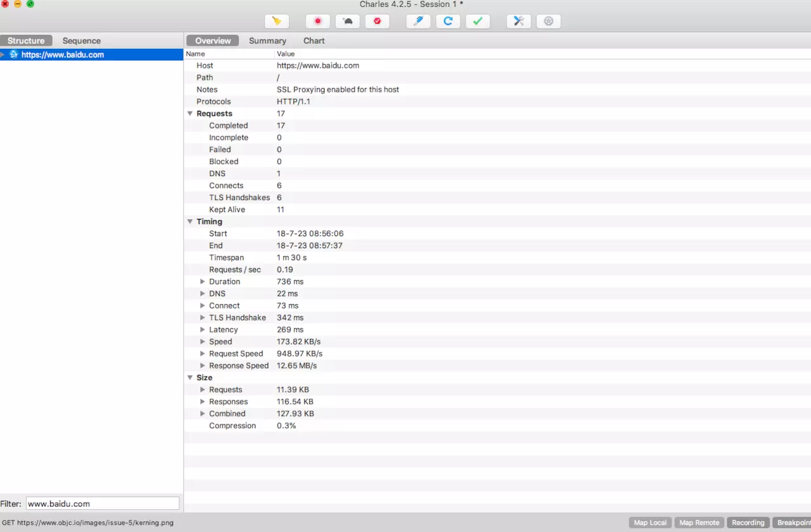The image size is (811, 532).
Task: Clear the session with the broom icon
Action: [x=277, y=21]
